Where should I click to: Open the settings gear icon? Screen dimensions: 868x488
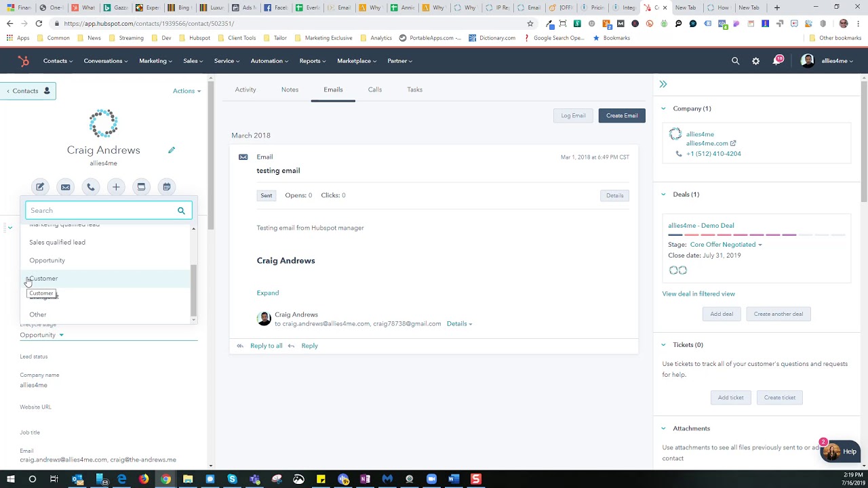click(x=755, y=61)
